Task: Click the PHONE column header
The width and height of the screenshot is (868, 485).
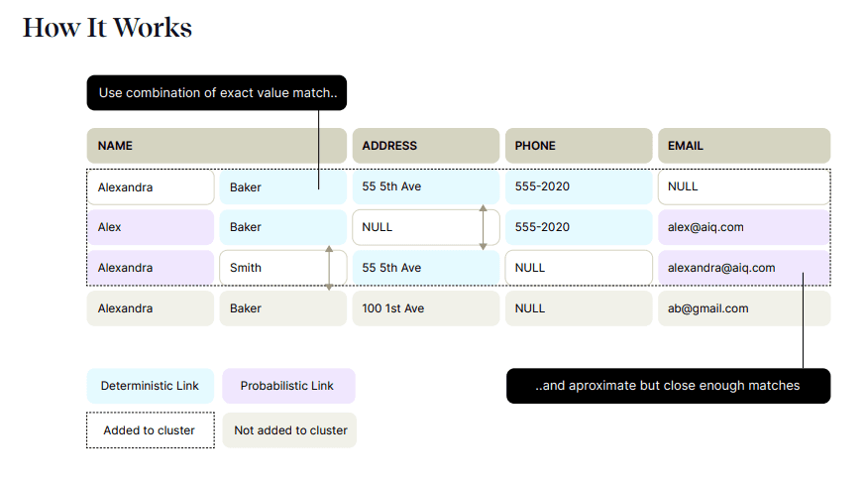Action: pos(578,146)
